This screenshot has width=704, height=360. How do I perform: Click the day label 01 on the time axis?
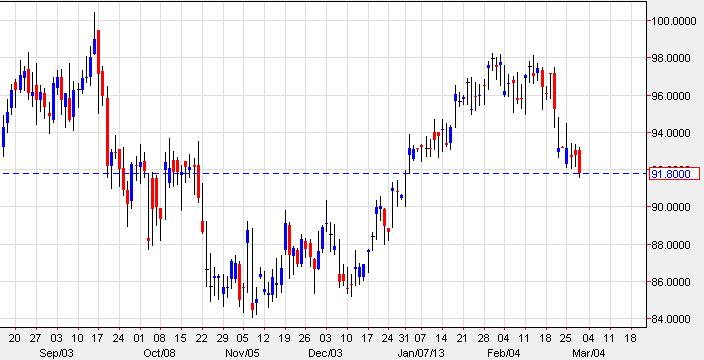click(x=139, y=338)
